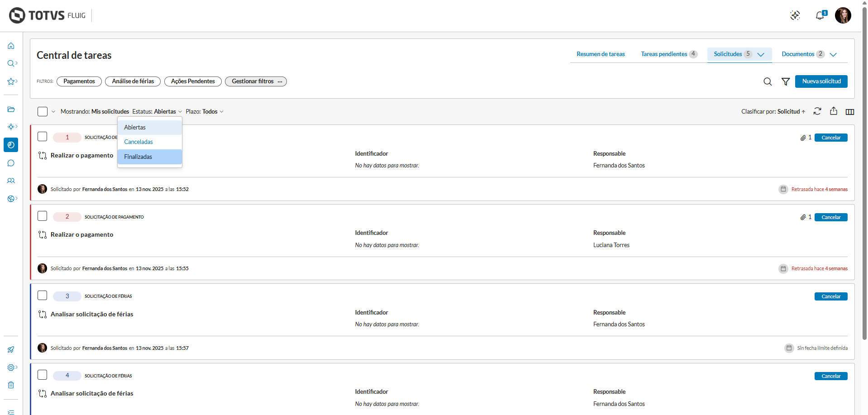Viewport: 868px width, 415px height.
Task: Refresh the request list
Action: pyautogui.click(x=817, y=111)
